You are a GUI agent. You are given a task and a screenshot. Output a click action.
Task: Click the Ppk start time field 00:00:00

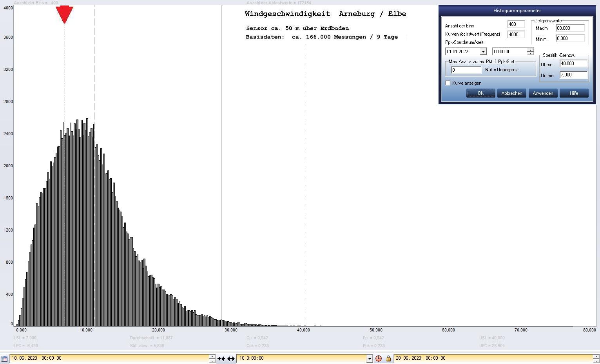(509, 52)
